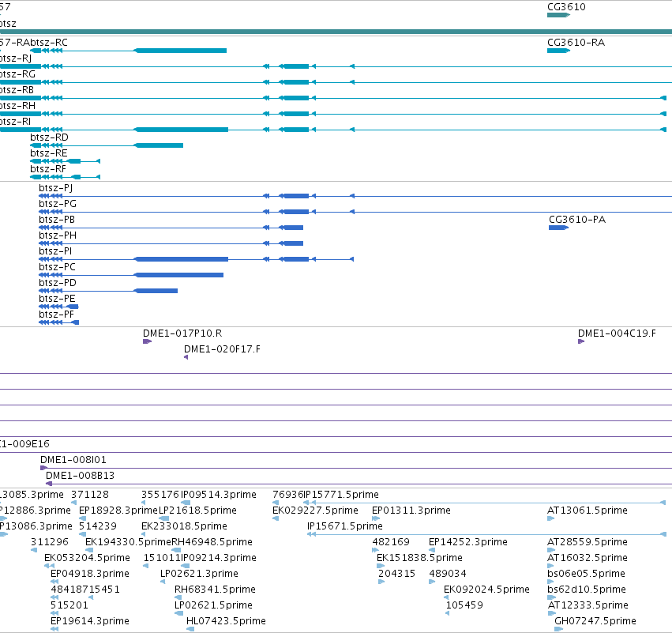Select EST AT28559.5prime
The width and height of the screenshot is (672, 633).
coord(588,542)
